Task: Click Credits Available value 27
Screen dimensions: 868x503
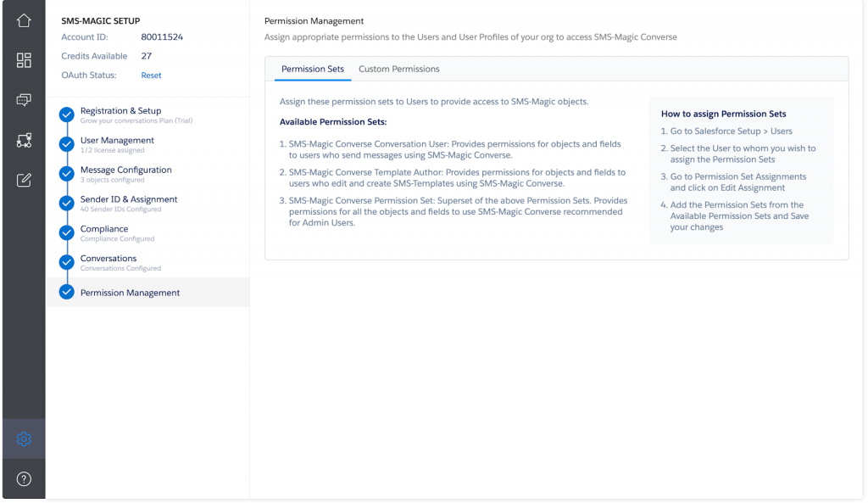Action: (x=146, y=56)
